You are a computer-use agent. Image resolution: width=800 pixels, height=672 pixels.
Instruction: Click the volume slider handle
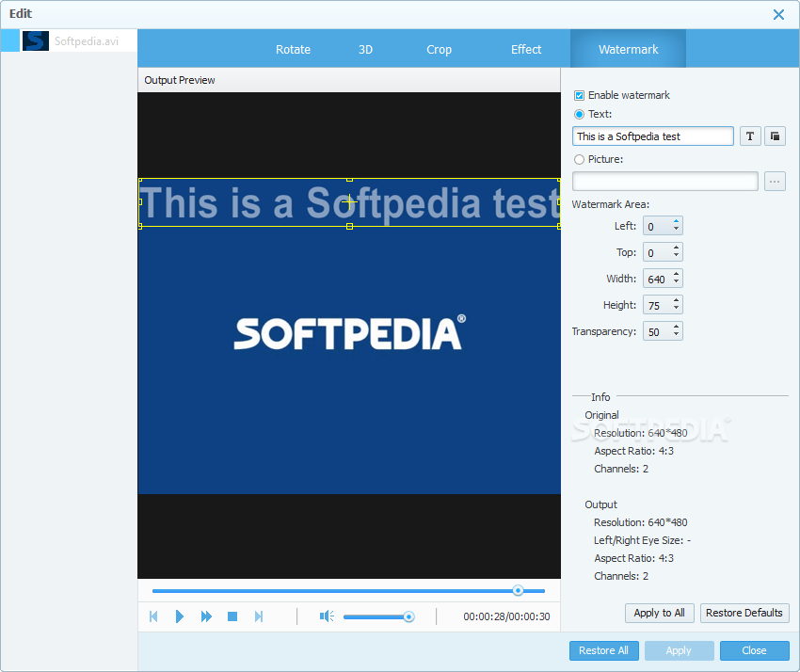tap(408, 616)
